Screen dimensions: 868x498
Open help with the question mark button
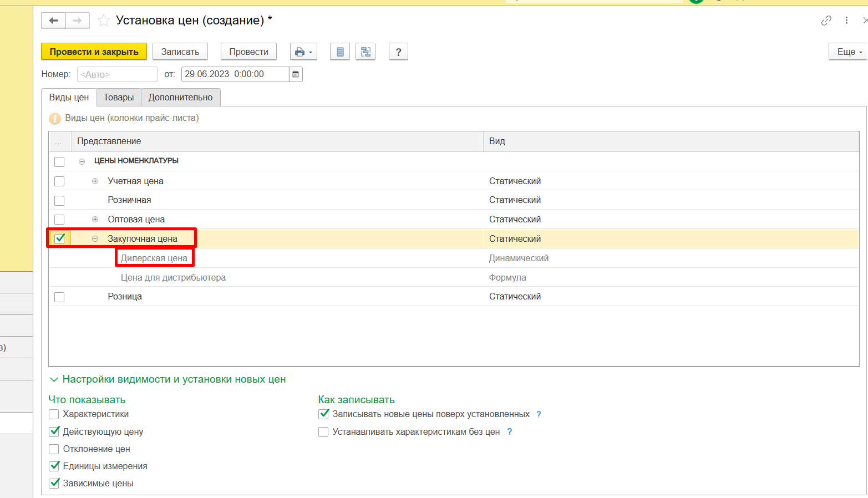398,52
